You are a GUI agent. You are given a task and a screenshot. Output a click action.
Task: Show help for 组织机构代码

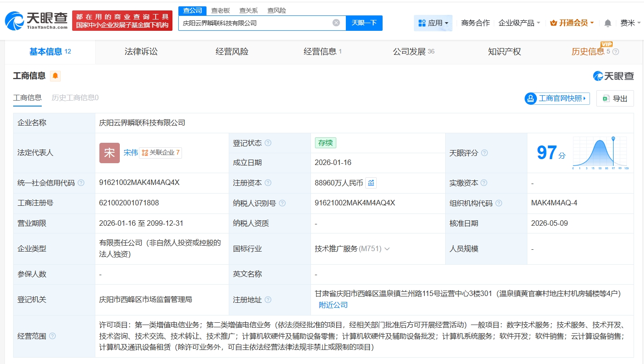point(499,203)
